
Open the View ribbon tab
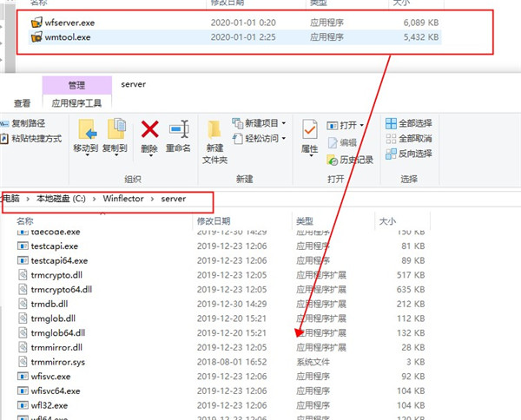click(x=22, y=103)
